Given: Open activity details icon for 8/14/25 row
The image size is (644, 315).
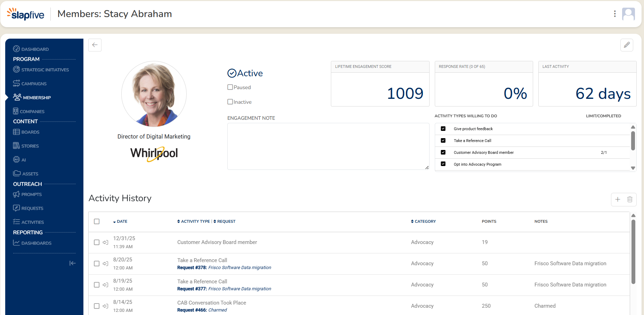Looking at the screenshot, I should click(105, 306).
